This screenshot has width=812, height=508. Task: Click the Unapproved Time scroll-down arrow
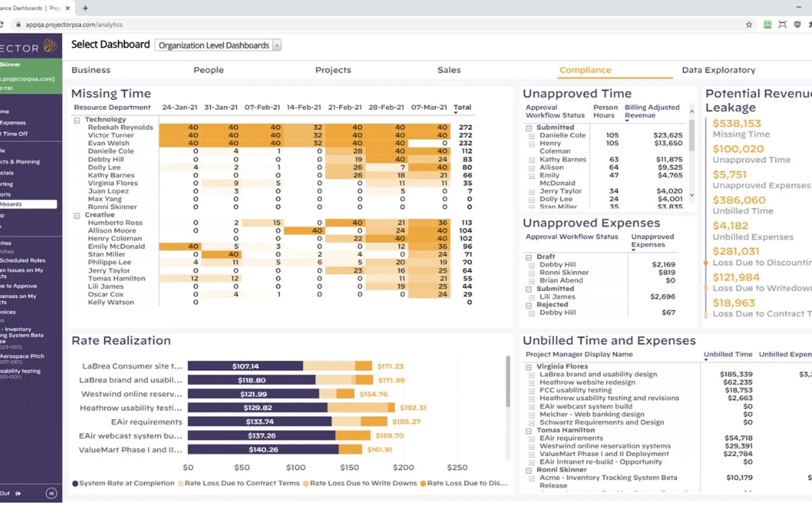point(691,195)
